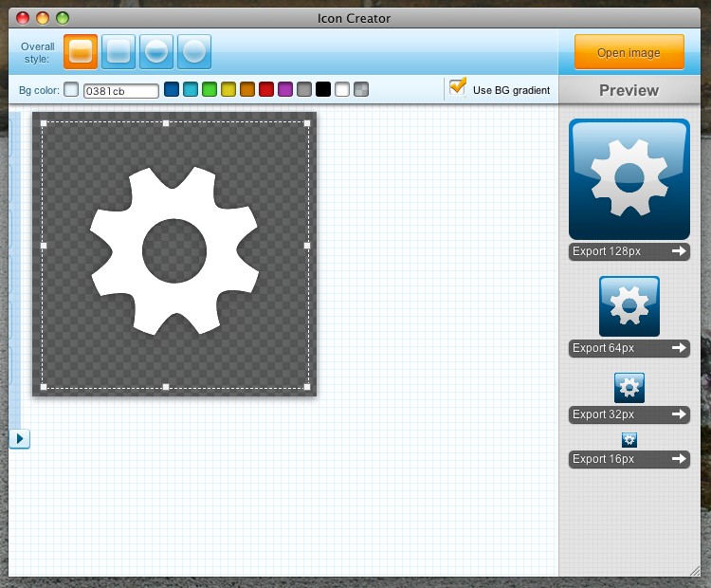This screenshot has width=711, height=588.
Task: Click the Bg color hex input field
Action: [121, 91]
